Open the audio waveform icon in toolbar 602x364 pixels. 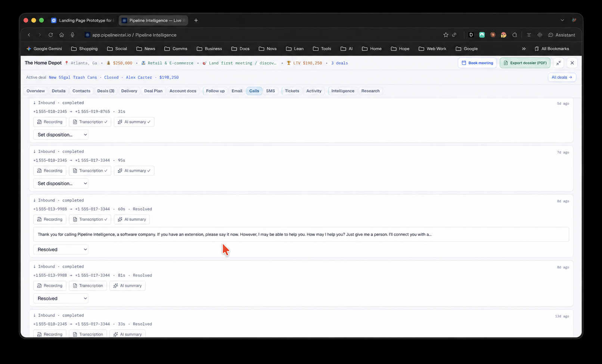point(540,35)
